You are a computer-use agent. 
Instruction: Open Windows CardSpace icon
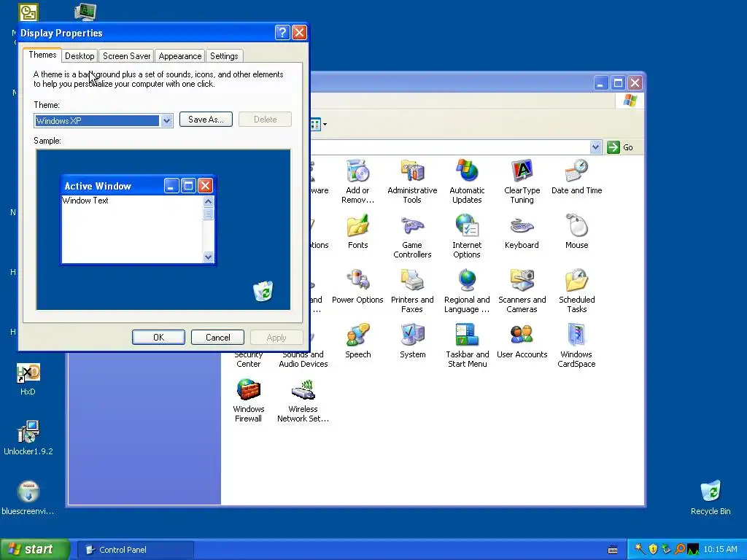click(576, 335)
